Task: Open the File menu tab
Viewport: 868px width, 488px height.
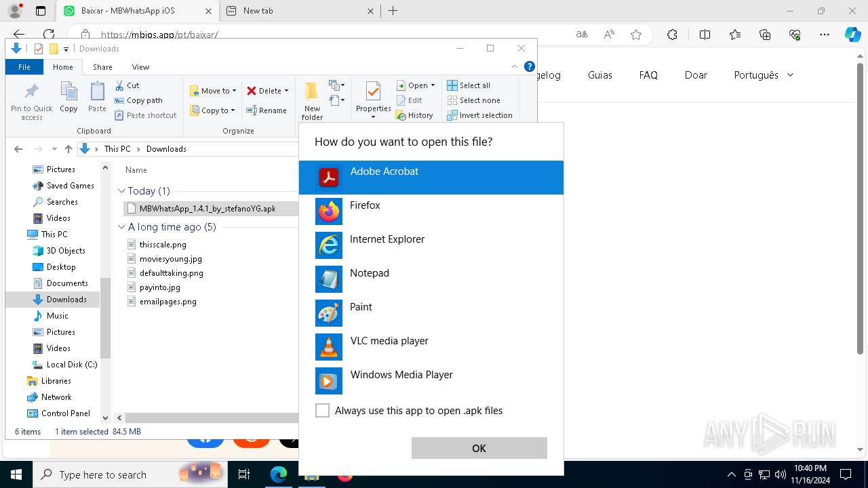Action: (24, 67)
